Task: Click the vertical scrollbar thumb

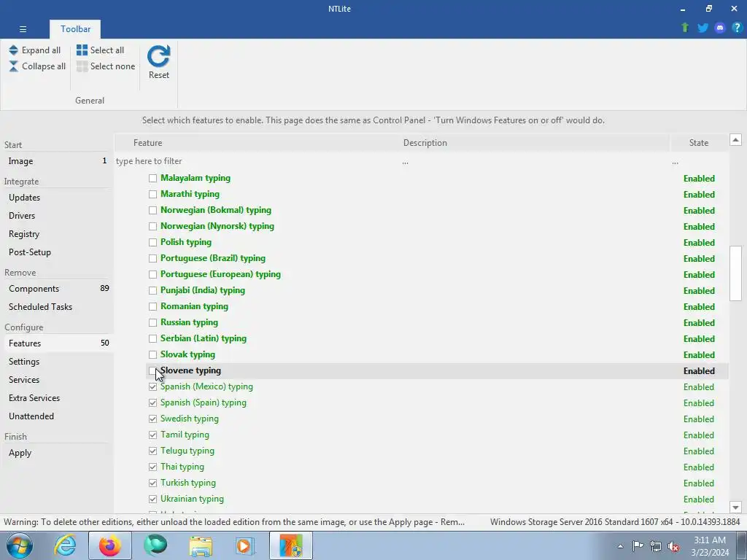Action: (x=735, y=273)
